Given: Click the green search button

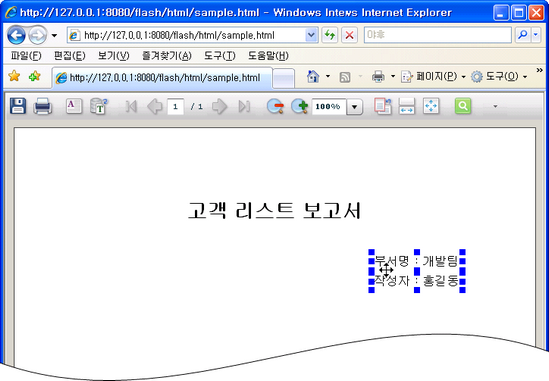Looking at the screenshot, I should (463, 106).
